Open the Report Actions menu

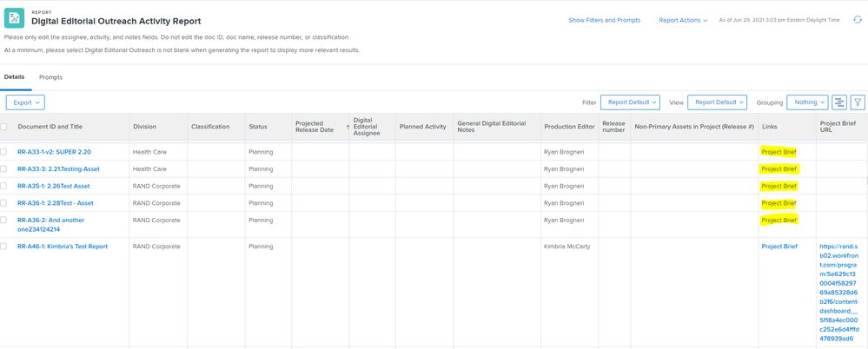click(x=683, y=20)
